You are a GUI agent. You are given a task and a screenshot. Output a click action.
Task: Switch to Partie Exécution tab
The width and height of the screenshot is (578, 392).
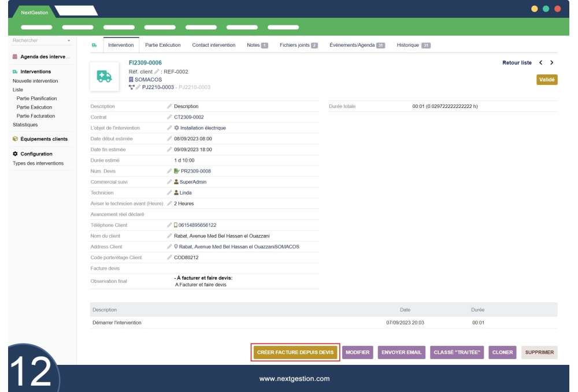click(x=162, y=46)
